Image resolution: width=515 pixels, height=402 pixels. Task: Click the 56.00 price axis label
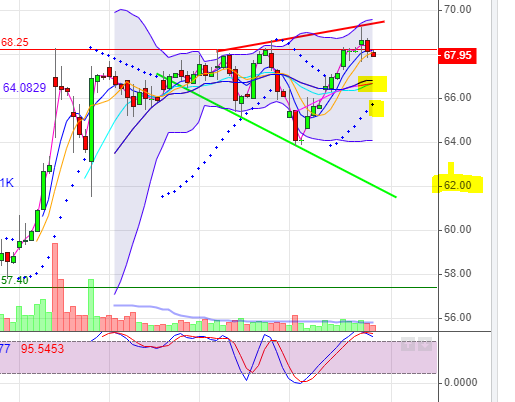click(458, 317)
